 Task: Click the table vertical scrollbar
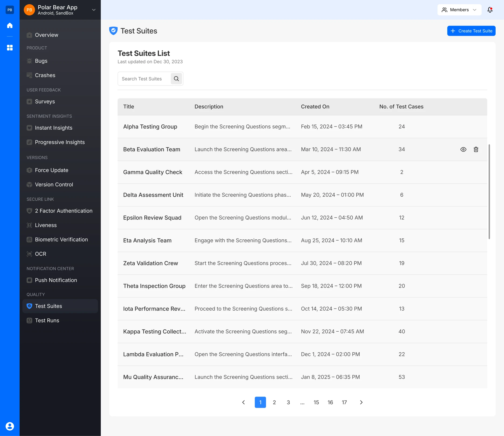coord(489,191)
